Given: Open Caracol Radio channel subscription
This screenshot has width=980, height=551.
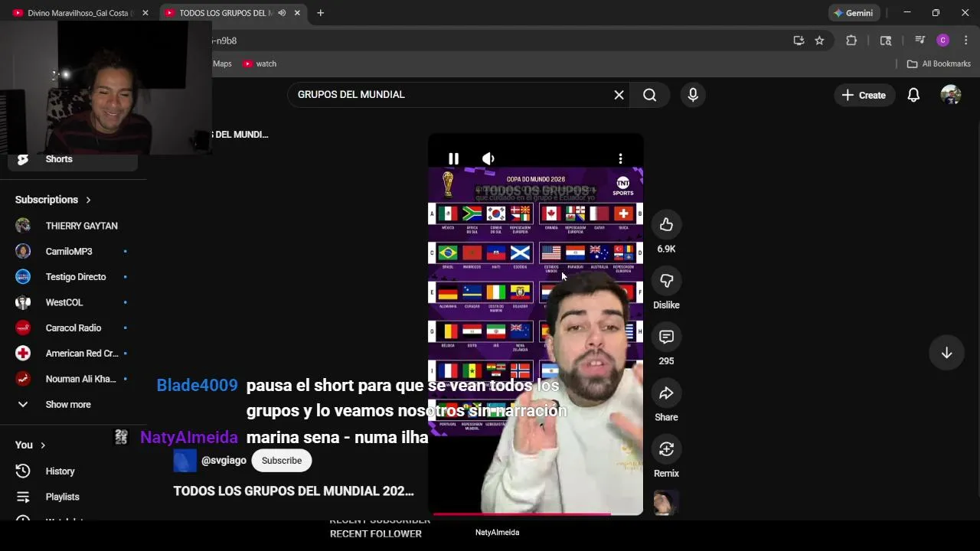Looking at the screenshot, I should click(73, 328).
